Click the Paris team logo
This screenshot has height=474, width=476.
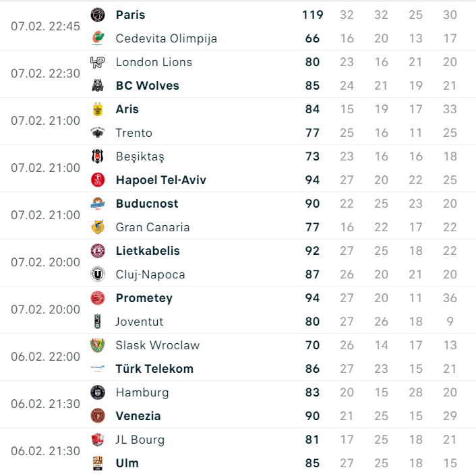pyautogui.click(x=98, y=15)
